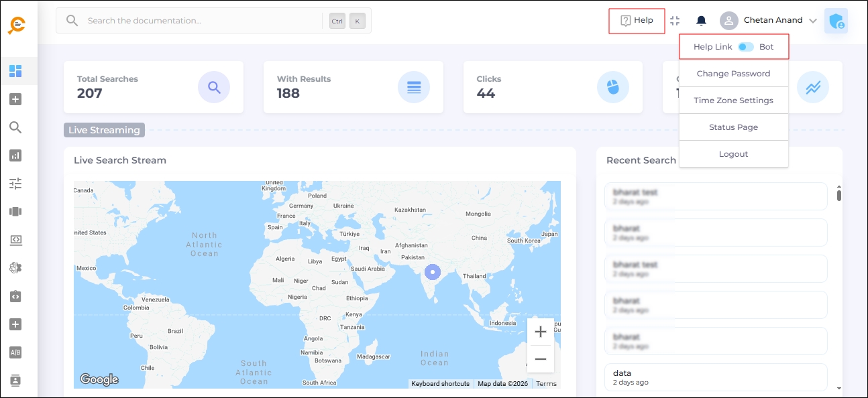
Task: Click the documentation search field
Action: pyautogui.click(x=201, y=21)
